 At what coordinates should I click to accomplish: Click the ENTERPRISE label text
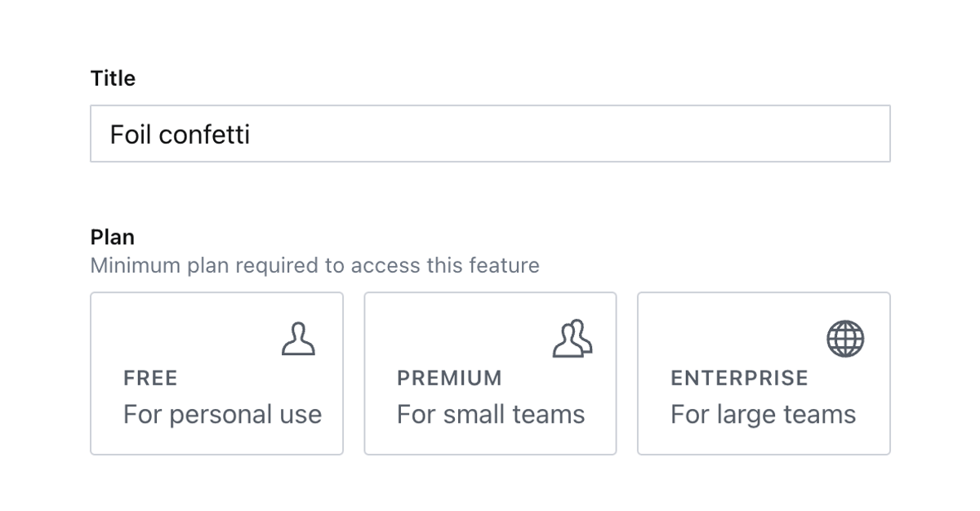tap(738, 377)
